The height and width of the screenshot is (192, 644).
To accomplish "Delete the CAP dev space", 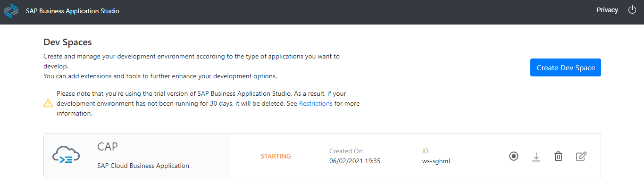I will tap(558, 156).
